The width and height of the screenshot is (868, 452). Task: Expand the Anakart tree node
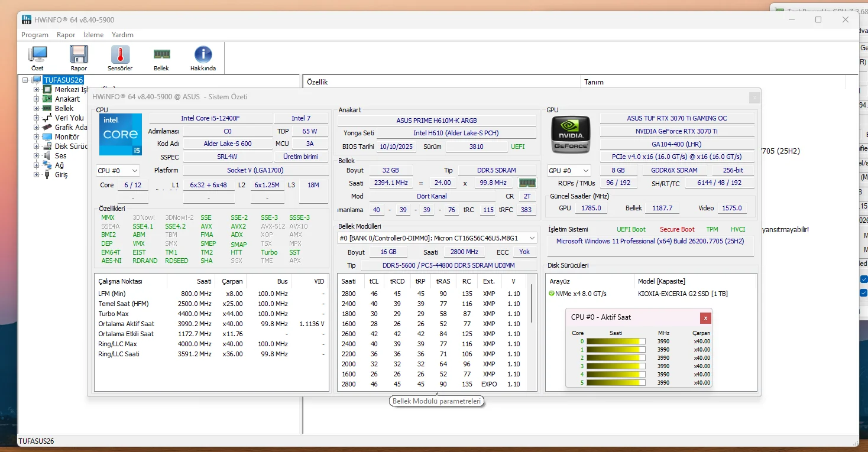[37, 99]
